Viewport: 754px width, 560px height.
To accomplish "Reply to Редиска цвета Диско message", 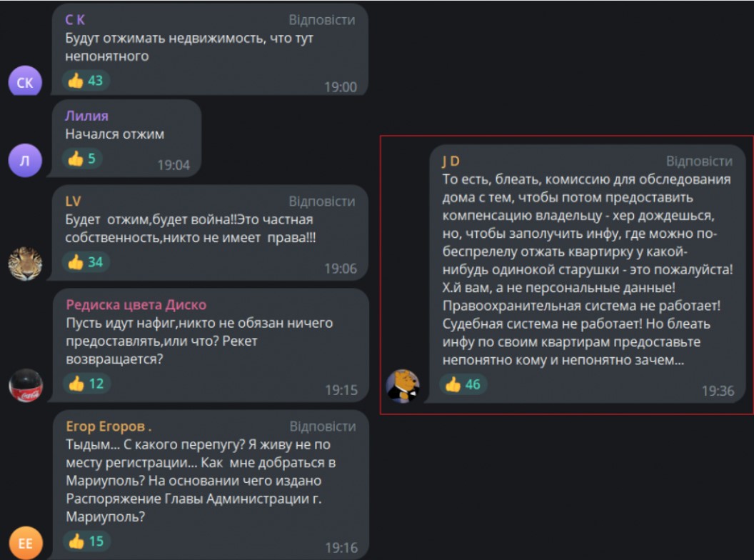I will pos(321,305).
